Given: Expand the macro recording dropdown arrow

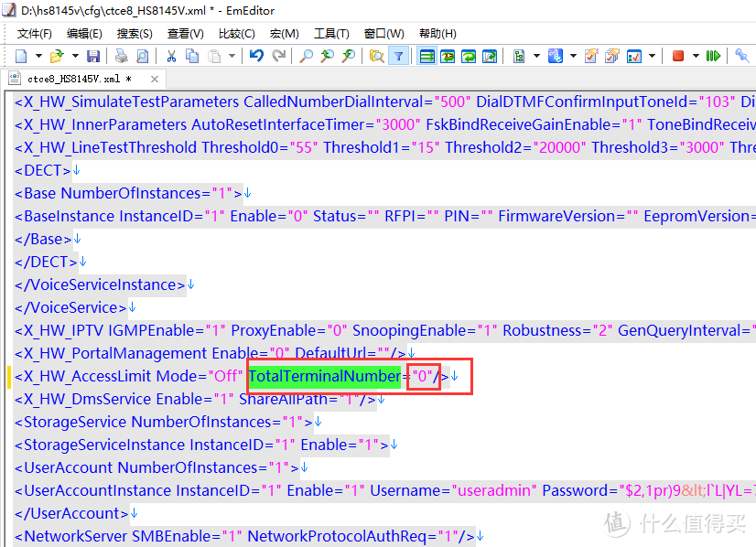Looking at the screenshot, I should (x=696, y=56).
